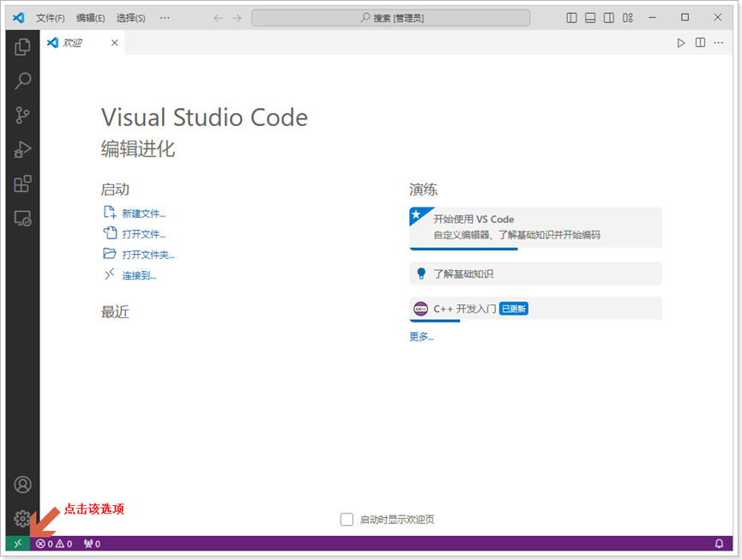Toggle the primary side bar layout icon

[x=571, y=18]
